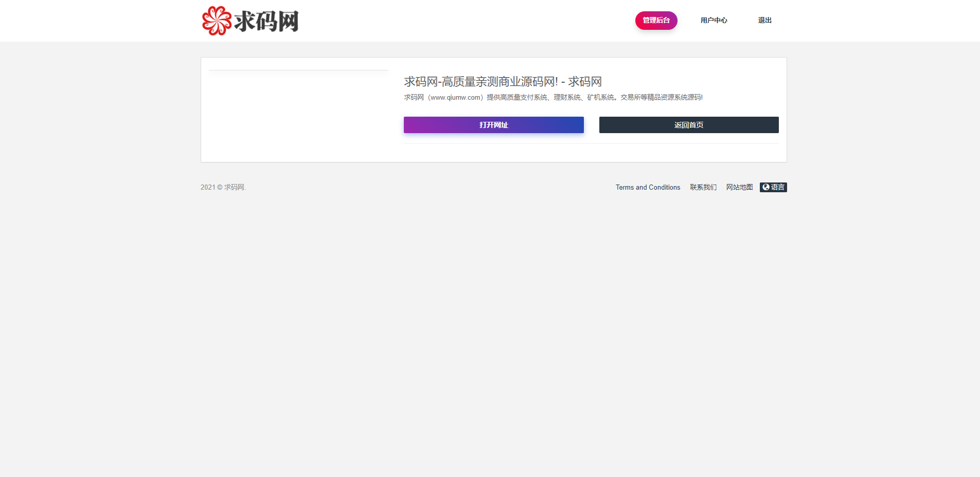Open the 联系我们 contact link
The image size is (980, 477).
click(703, 187)
